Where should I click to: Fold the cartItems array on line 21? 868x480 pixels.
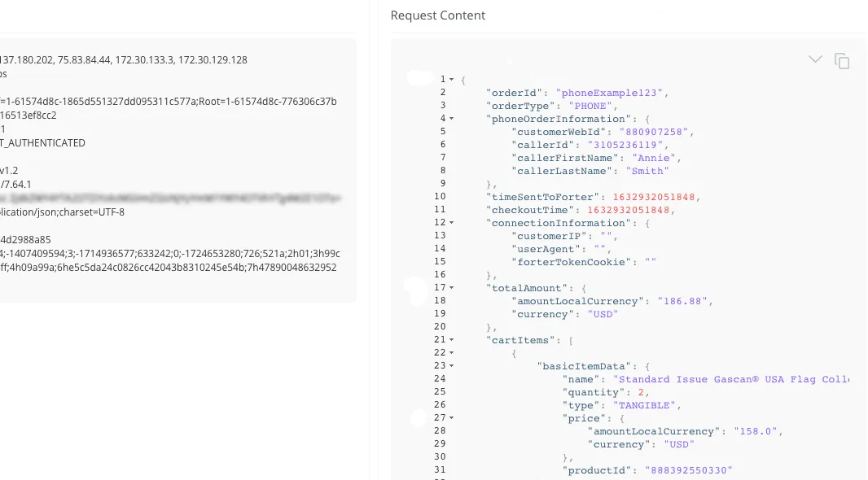(451, 339)
